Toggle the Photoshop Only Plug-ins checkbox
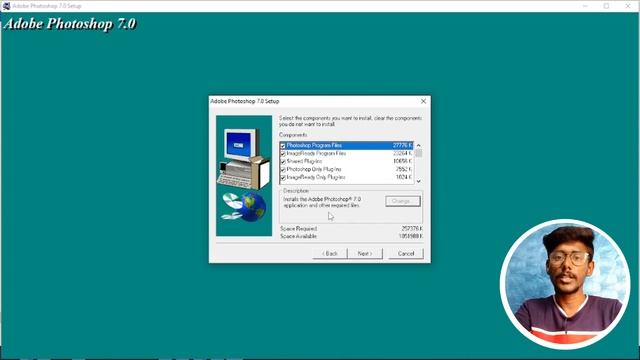The image size is (640, 360). point(283,169)
